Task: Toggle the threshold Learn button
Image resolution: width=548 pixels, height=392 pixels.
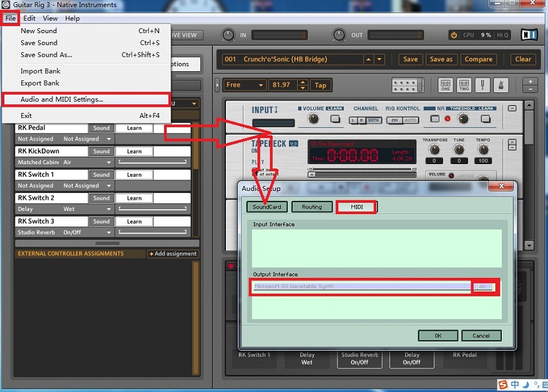Action: coord(486,119)
